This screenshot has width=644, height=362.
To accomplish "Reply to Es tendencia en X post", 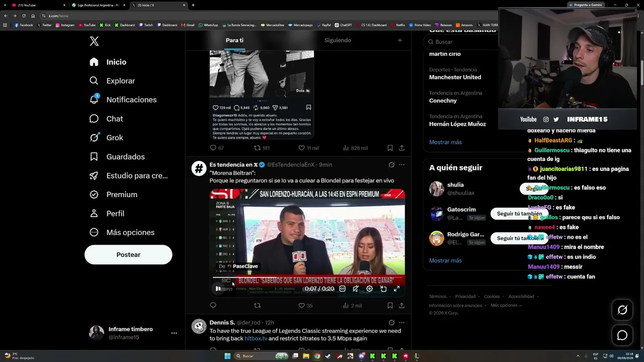I will [213, 305].
